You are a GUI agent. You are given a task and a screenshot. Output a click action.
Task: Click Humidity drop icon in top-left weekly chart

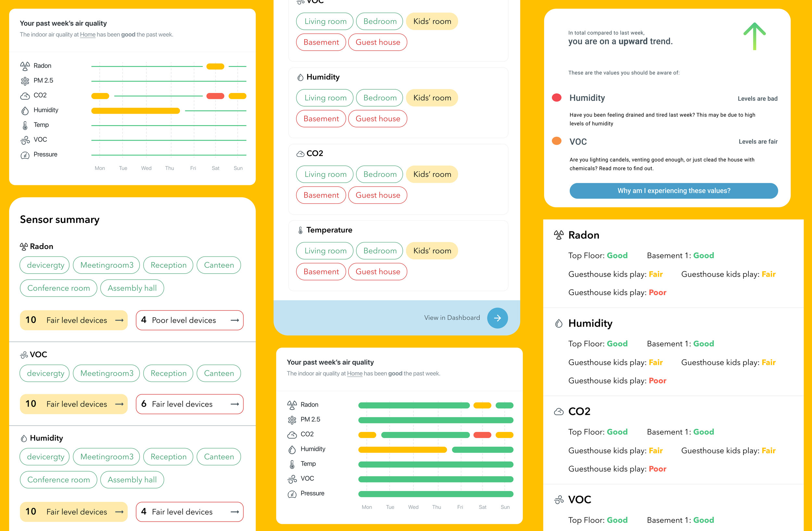(25, 110)
